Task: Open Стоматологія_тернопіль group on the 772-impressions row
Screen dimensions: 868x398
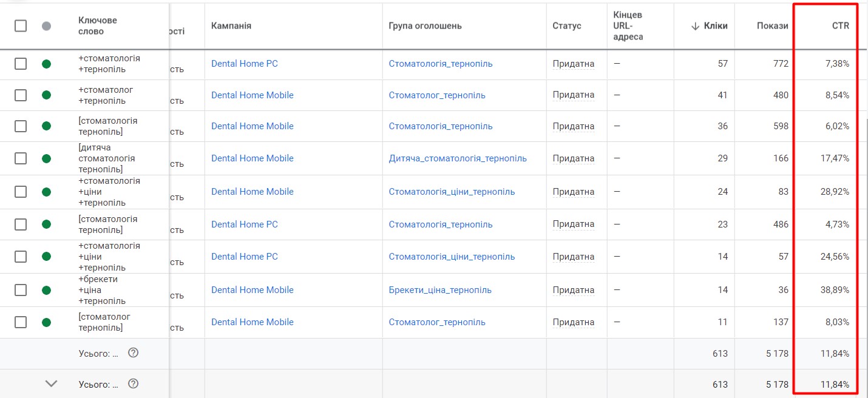Action: pyautogui.click(x=441, y=64)
